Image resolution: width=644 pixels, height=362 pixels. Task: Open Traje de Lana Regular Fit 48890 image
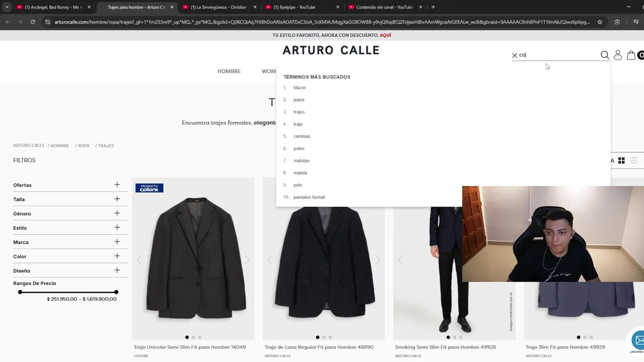324,259
